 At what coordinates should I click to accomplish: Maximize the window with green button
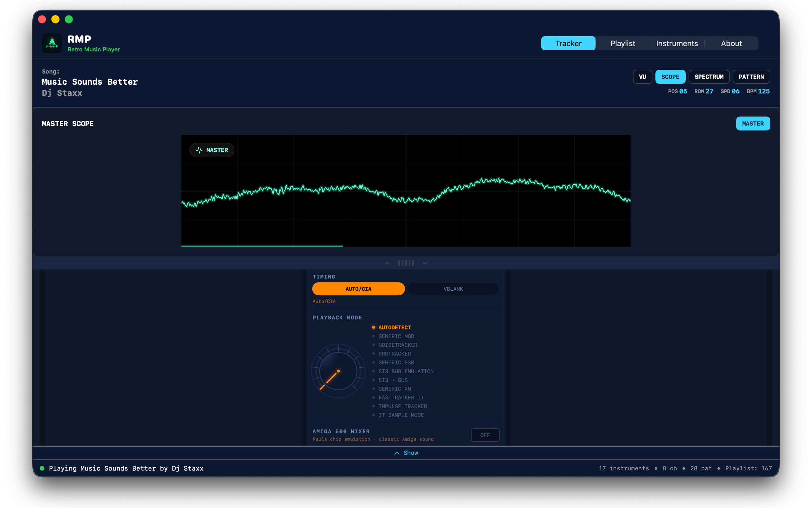coord(69,19)
